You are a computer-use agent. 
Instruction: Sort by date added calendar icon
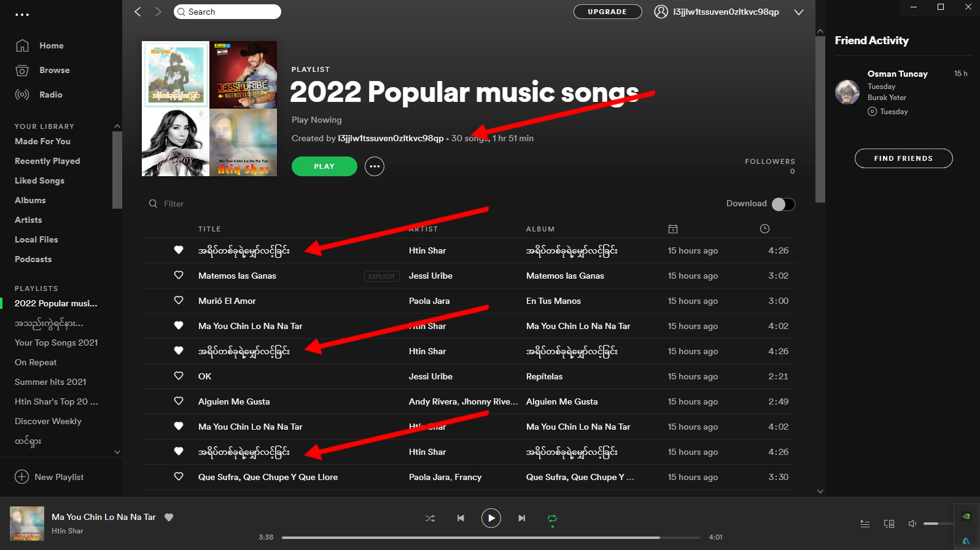[673, 229]
